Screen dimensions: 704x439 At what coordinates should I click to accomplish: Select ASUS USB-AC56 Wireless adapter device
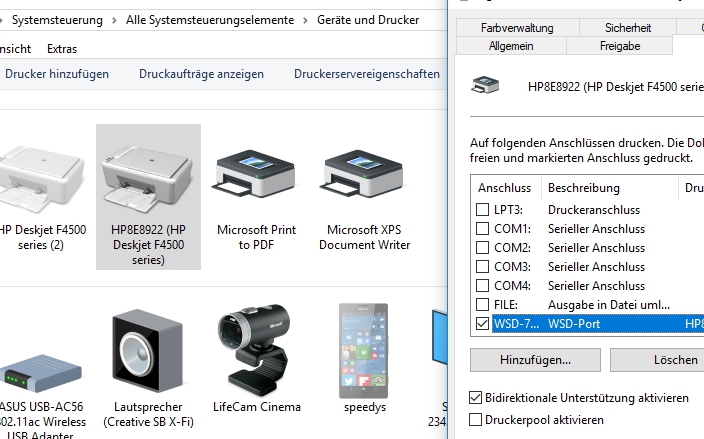click(41, 373)
